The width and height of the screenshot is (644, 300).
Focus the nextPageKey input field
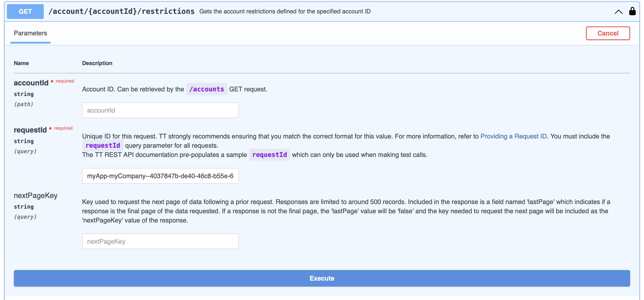160,241
